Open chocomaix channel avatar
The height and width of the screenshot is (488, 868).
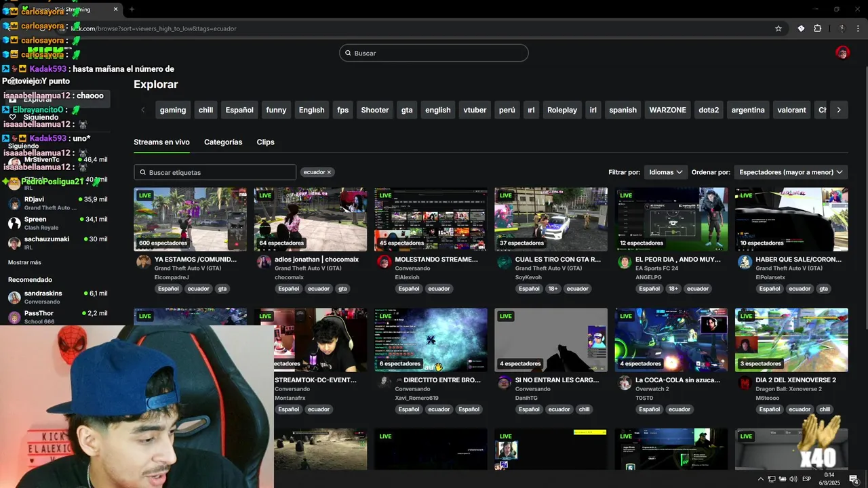coord(264,262)
